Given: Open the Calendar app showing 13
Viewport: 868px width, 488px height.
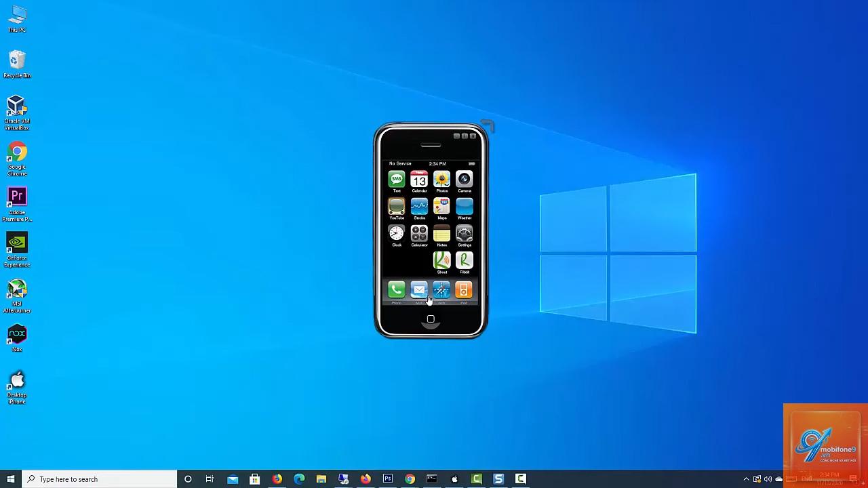Looking at the screenshot, I should [x=419, y=180].
